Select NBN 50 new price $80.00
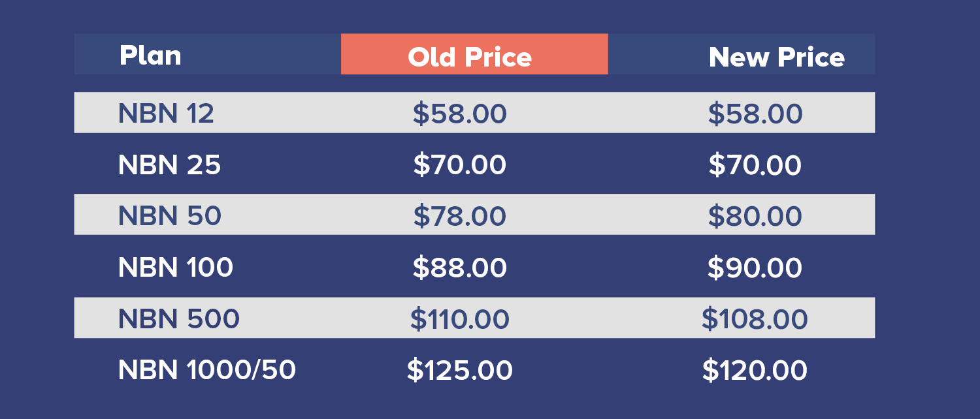The width and height of the screenshot is (980, 419). [755, 216]
